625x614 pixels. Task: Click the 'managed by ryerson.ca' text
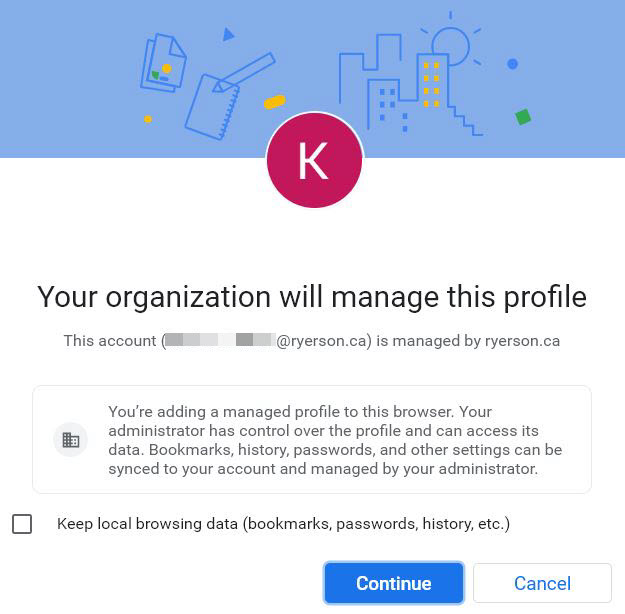tap(476, 341)
